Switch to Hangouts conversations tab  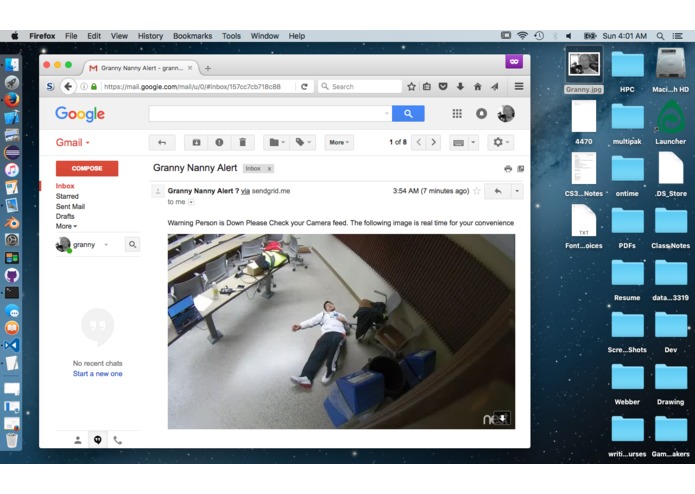[x=98, y=440]
